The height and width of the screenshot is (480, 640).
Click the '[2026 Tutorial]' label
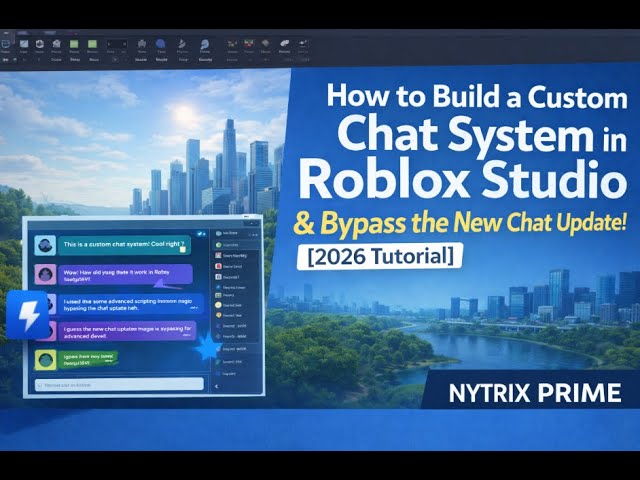[380, 256]
